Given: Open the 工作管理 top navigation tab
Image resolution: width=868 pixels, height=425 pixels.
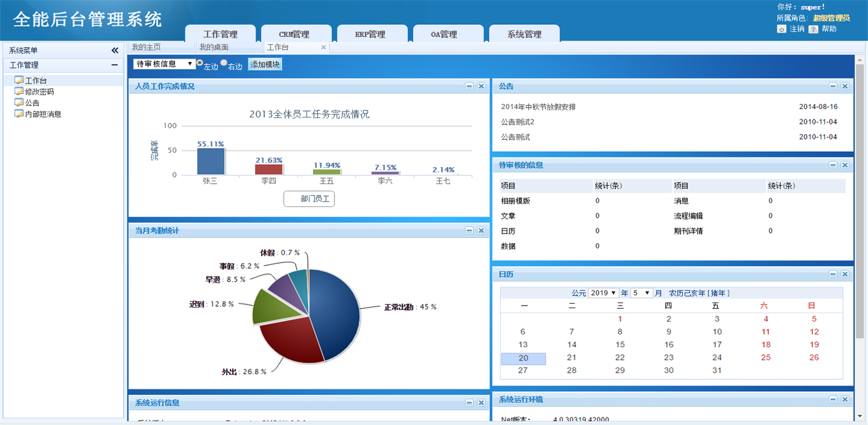Looking at the screenshot, I should coord(220,34).
